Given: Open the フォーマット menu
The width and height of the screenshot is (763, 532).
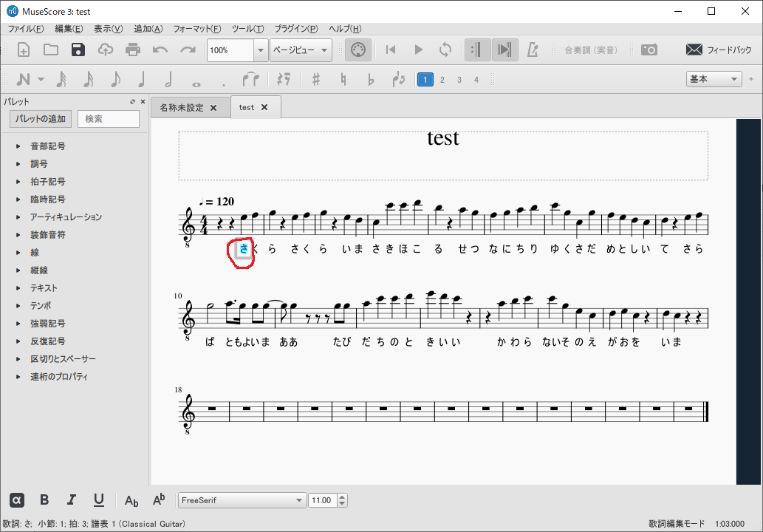Looking at the screenshot, I should (197, 29).
